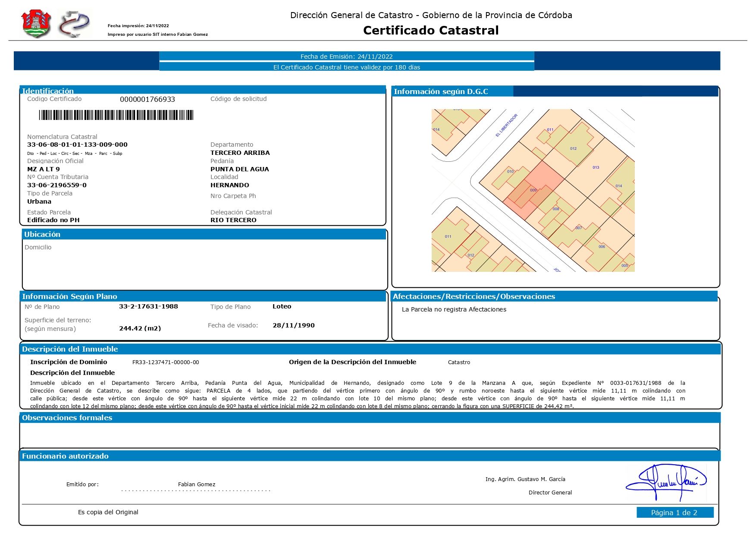Click the EL LIBERTADOR street label on map
The width and height of the screenshot is (756, 535).
click(506, 126)
